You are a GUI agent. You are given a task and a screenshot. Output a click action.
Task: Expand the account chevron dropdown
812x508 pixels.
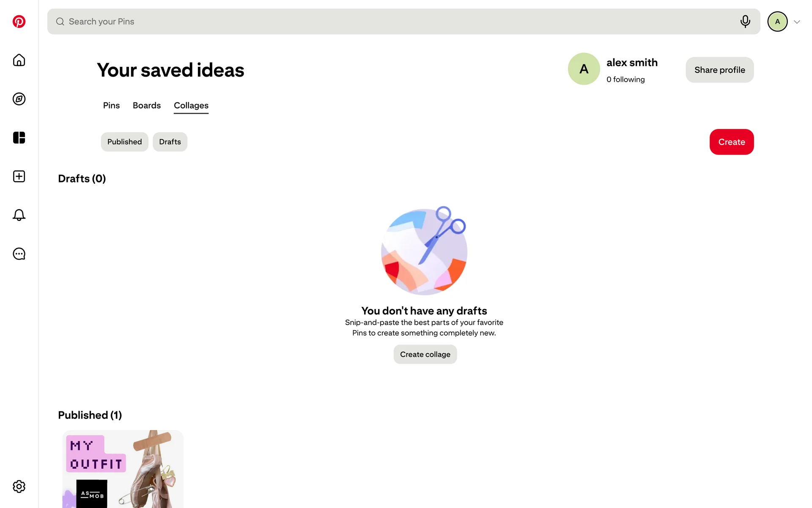[x=797, y=22]
